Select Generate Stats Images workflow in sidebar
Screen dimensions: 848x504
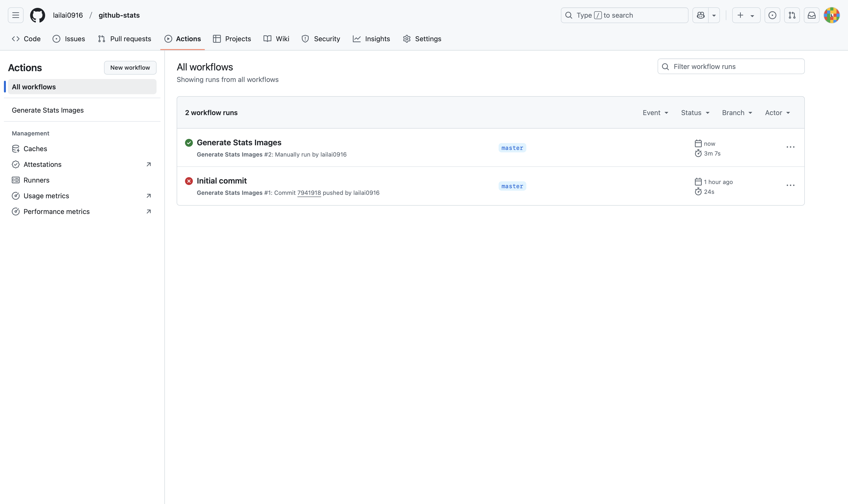[x=48, y=110]
